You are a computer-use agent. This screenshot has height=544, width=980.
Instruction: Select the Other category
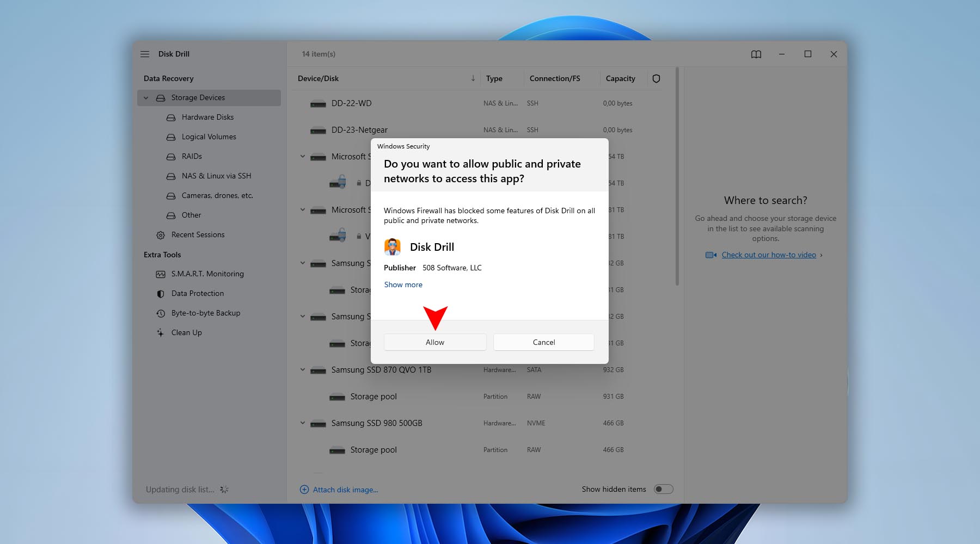click(x=192, y=215)
